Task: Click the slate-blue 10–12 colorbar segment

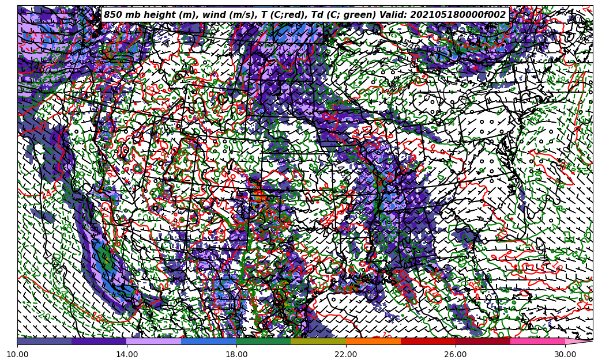Action: [44, 341]
